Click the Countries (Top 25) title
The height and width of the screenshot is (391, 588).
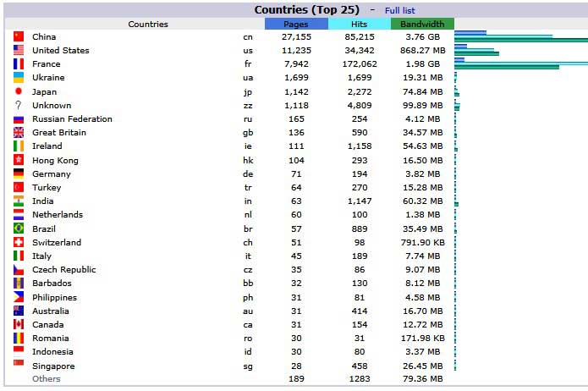[x=307, y=10]
